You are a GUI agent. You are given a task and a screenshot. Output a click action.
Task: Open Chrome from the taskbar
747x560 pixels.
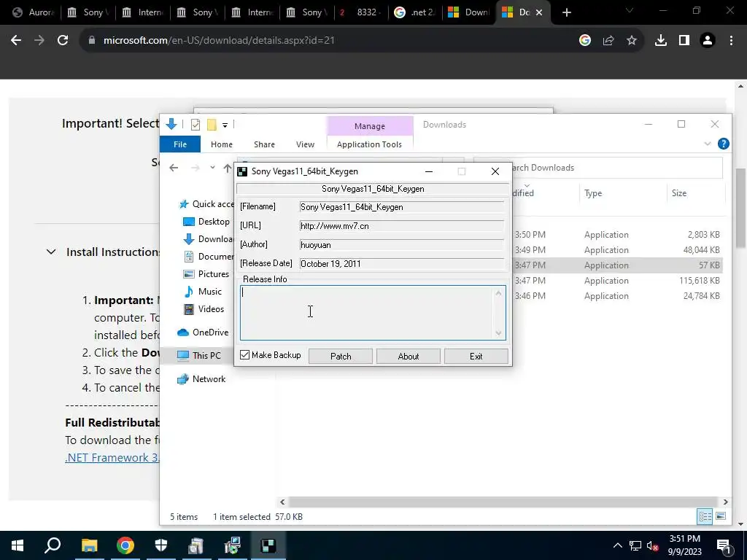click(x=125, y=545)
